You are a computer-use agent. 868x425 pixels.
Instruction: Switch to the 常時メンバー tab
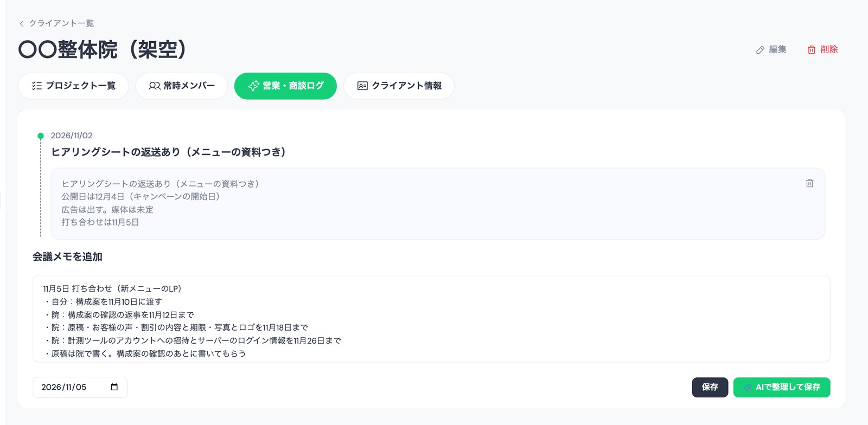(x=181, y=86)
